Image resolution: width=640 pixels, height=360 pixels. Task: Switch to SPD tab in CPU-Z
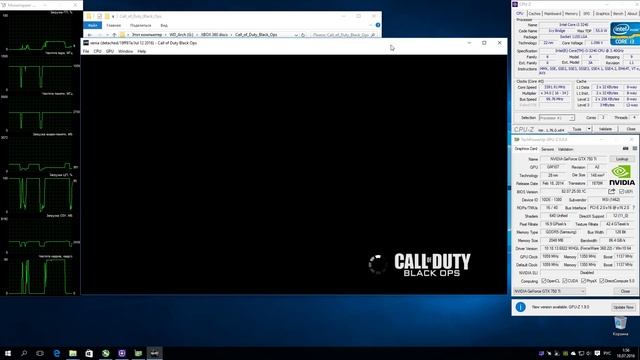(x=587, y=13)
